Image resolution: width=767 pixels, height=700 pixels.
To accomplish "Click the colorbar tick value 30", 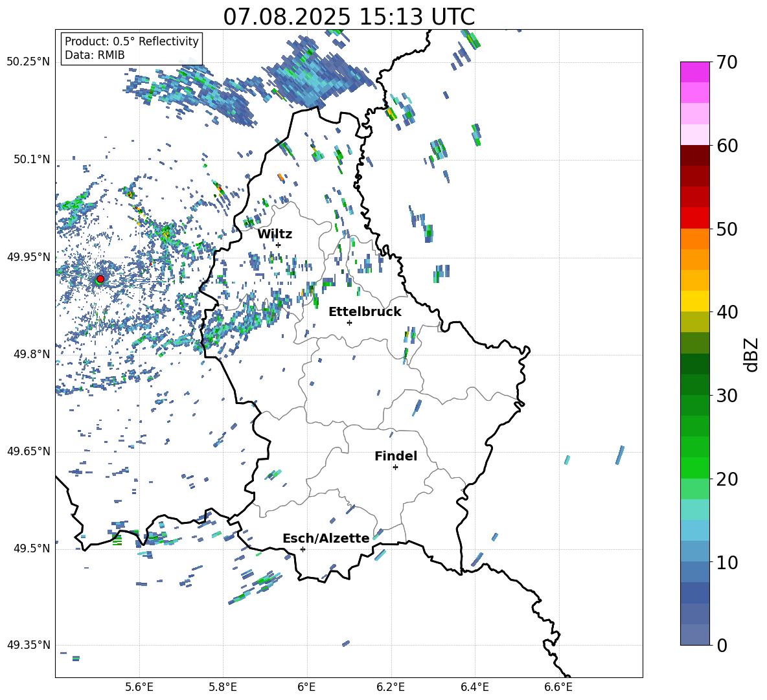I will 727,396.
